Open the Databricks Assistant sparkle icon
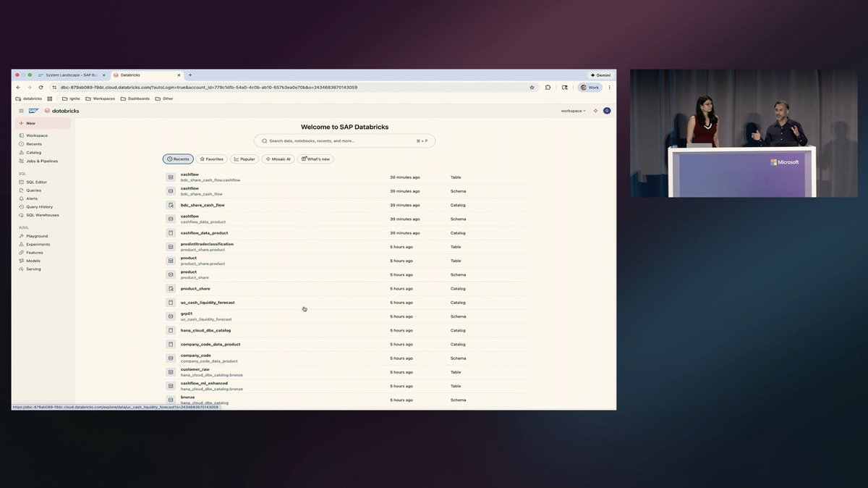868x488 pixels. point(595,111)
